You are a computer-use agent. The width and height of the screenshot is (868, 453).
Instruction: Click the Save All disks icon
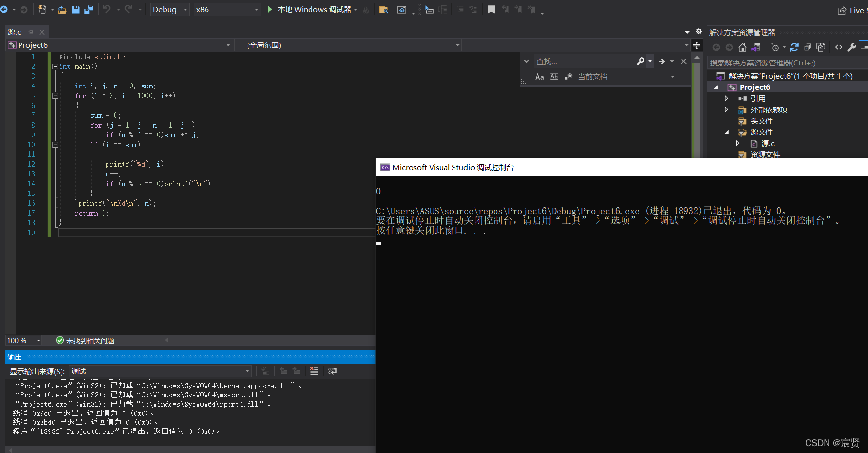89,10
